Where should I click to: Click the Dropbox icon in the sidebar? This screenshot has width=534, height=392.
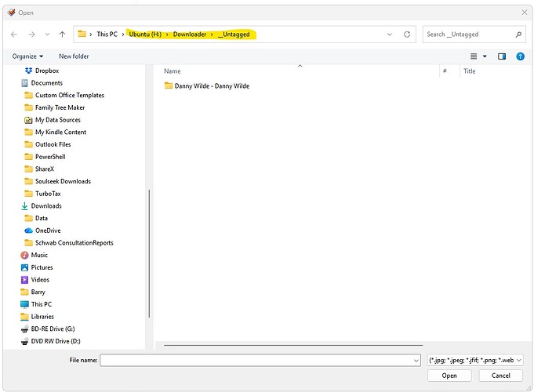(28, 71)
